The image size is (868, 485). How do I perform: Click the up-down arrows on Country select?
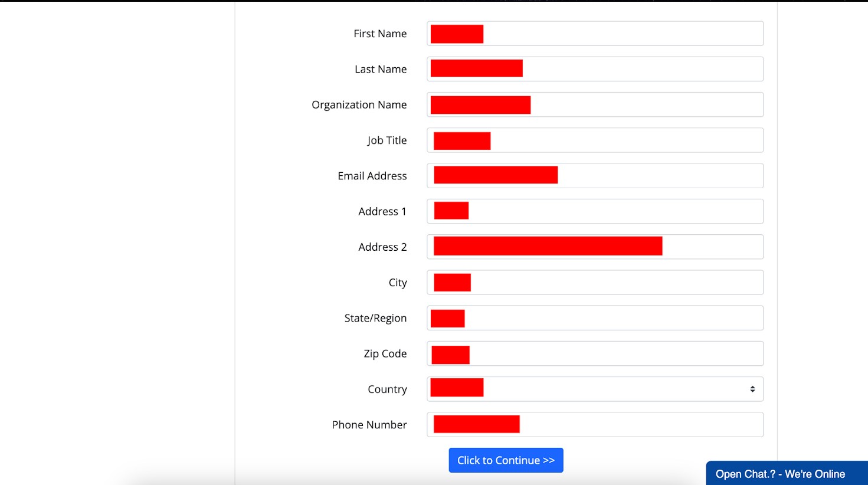pos(752,389)
